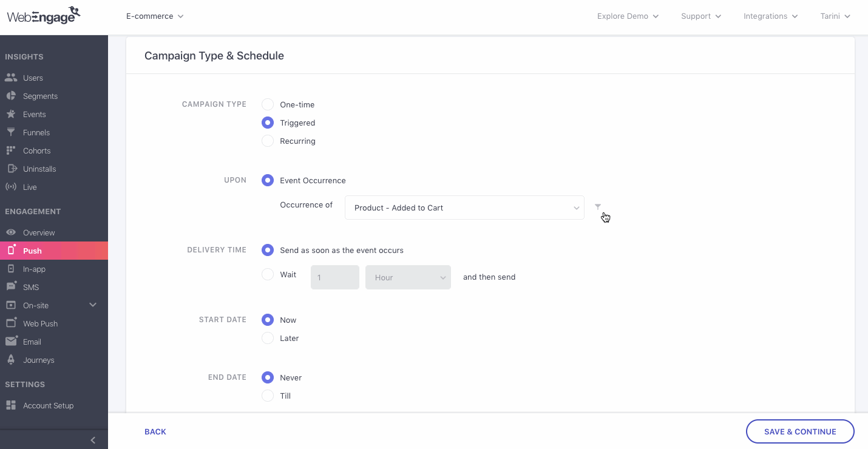Click the WebEngage logo

coord(44,15)
